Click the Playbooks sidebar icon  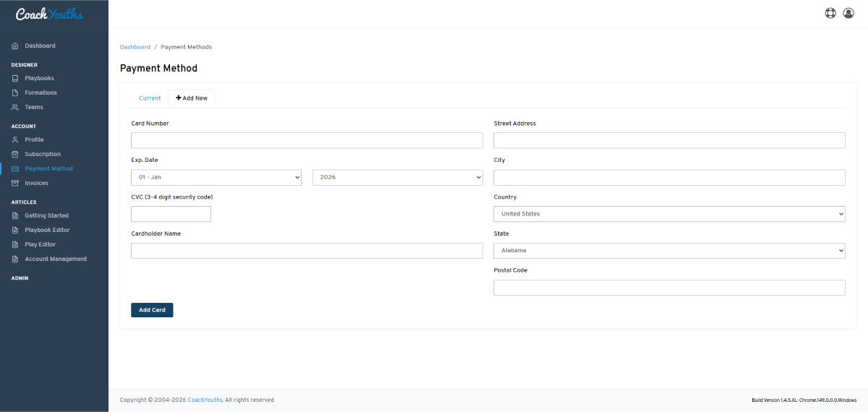point(15,78)
